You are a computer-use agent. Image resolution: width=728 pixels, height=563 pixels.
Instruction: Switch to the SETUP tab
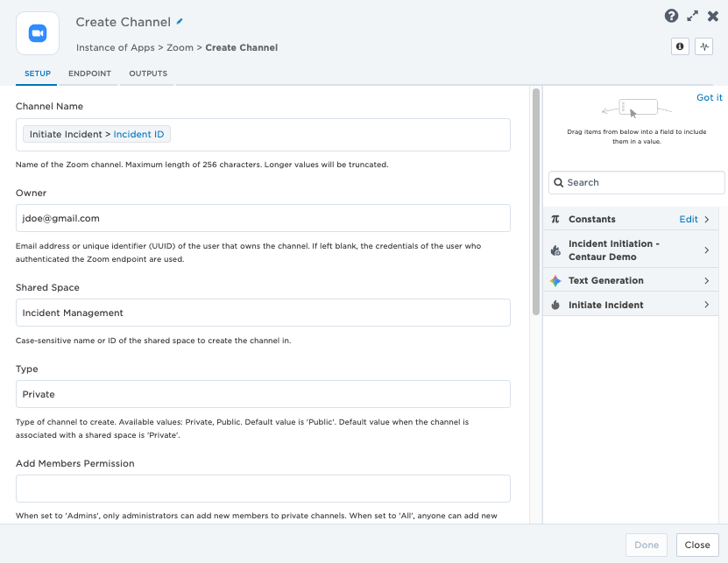click(38, 74)
